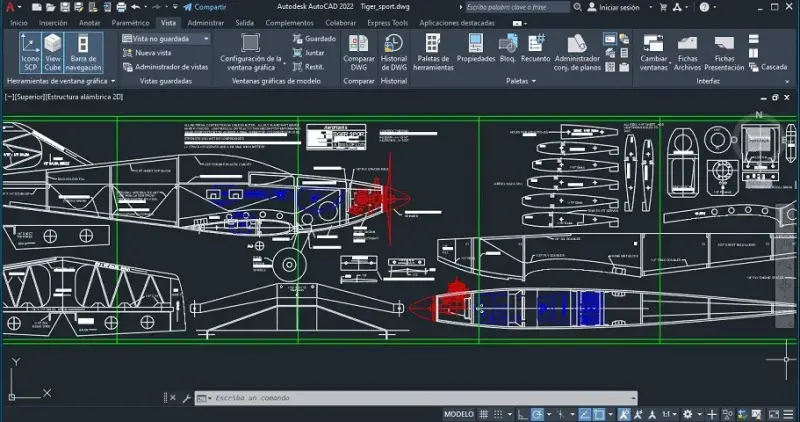Click the undo arrow

coord(135,7)
